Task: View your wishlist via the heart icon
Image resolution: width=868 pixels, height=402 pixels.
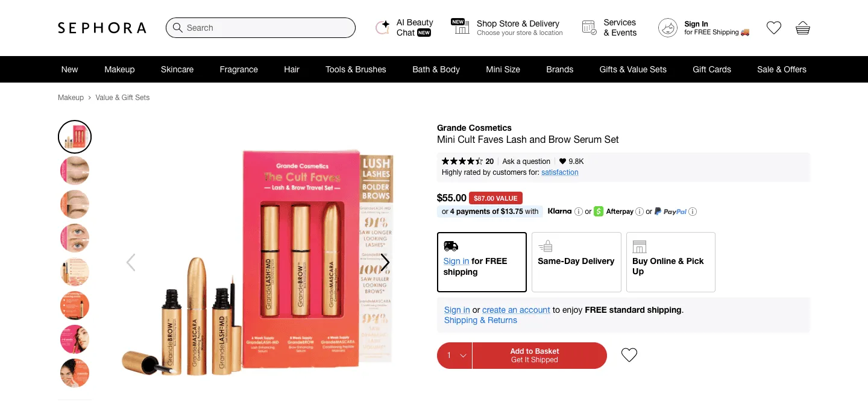Action: [x=773, y=27]
